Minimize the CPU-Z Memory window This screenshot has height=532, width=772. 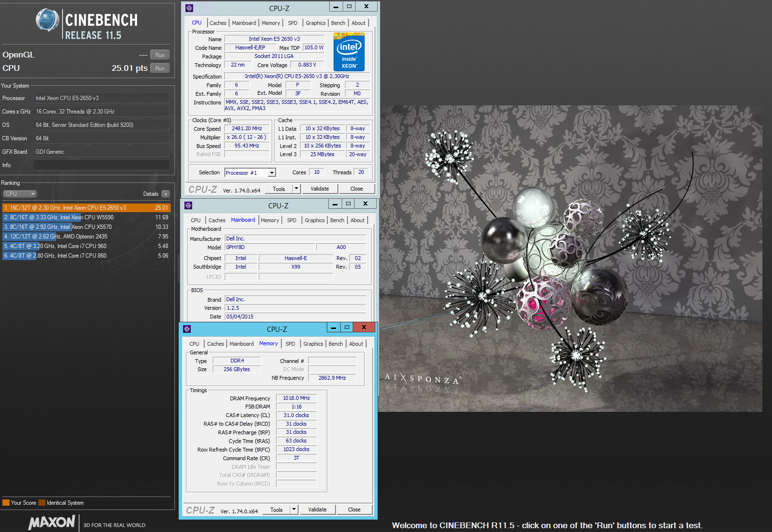334,328
